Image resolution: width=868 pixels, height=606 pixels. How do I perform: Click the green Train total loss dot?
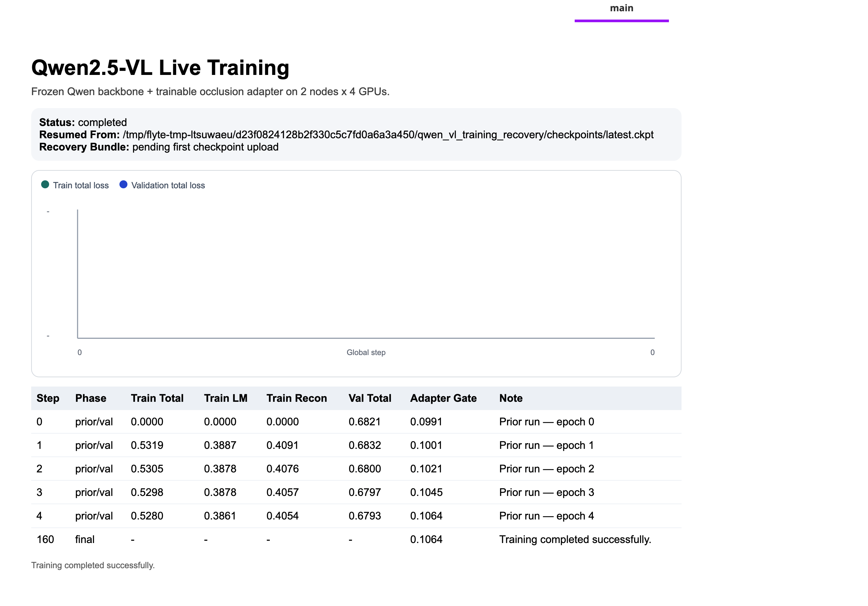tap(45, 184)
